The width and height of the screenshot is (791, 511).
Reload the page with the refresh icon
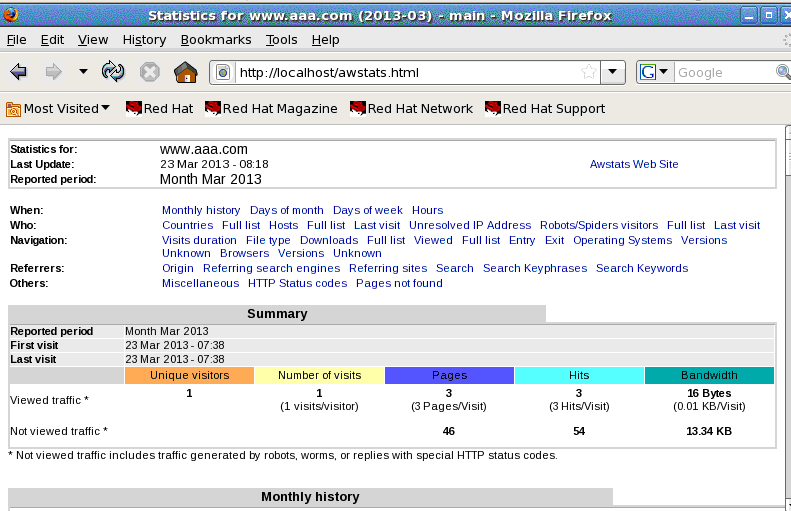(113, 72)
